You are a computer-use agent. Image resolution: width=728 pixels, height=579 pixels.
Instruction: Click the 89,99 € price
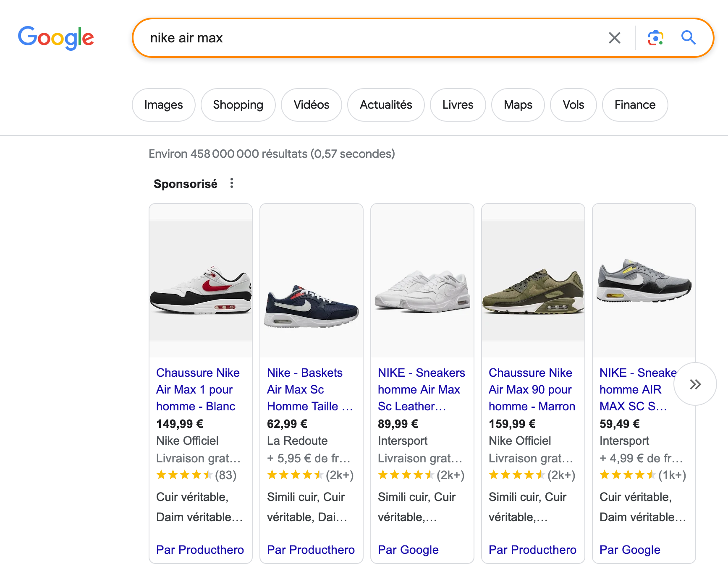[398, 424]
